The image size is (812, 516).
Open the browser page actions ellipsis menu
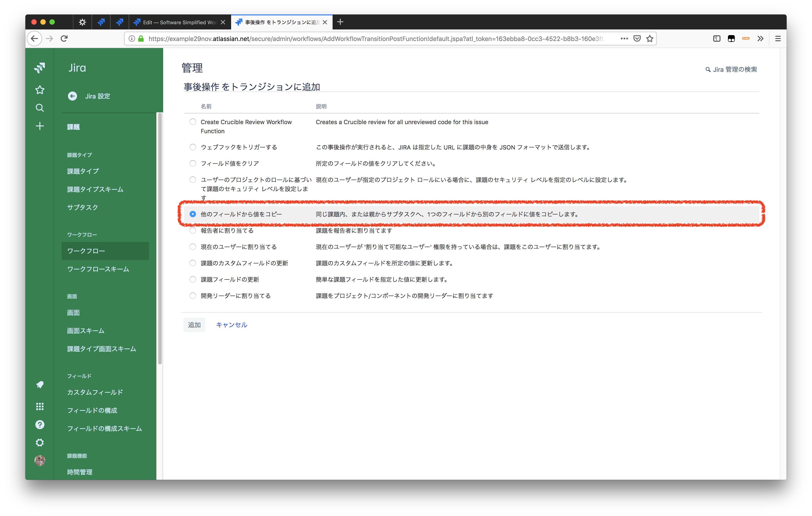pyautogui.click(x=624, y=39)
